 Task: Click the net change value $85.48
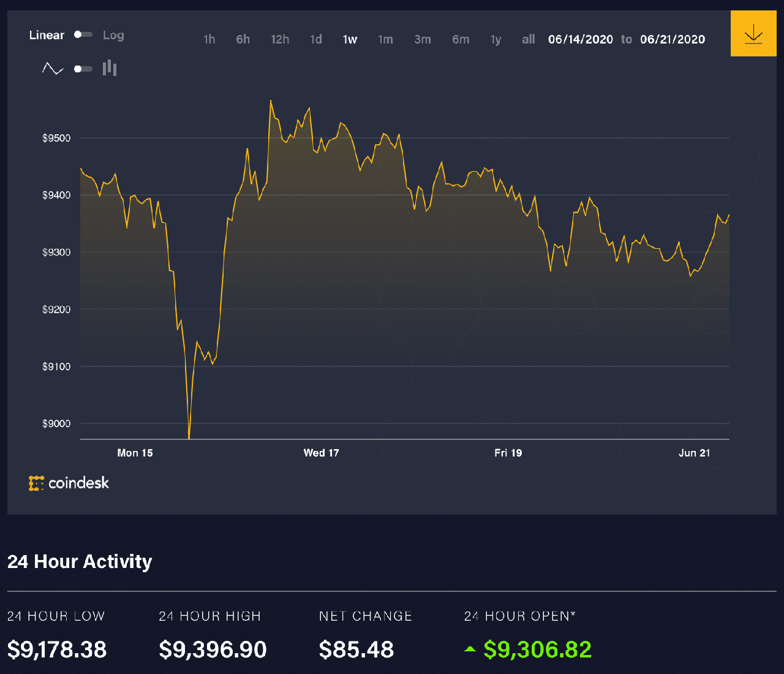pyautogui.click(x=356, y=649)
